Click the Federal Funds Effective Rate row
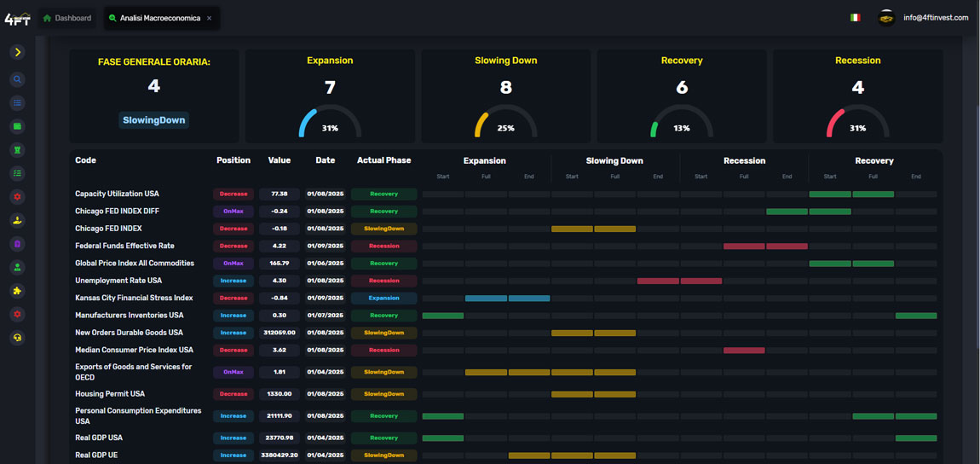 point(124,246)
